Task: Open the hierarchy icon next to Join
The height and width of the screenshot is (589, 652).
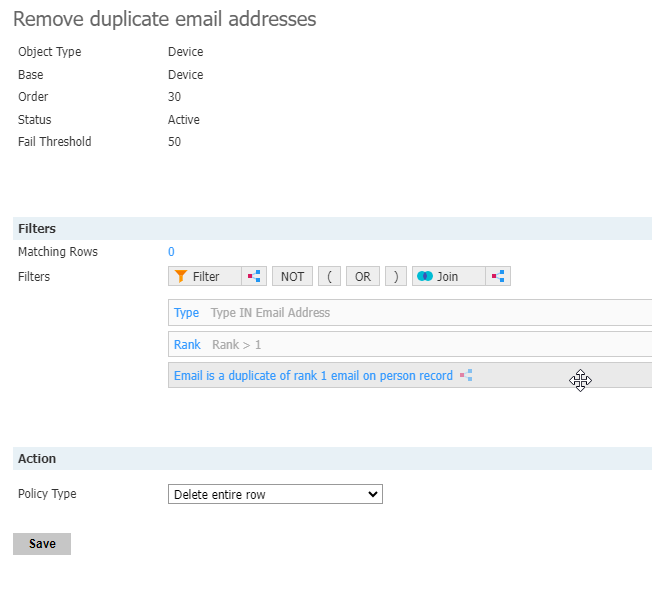Action: tap(498, 276)
